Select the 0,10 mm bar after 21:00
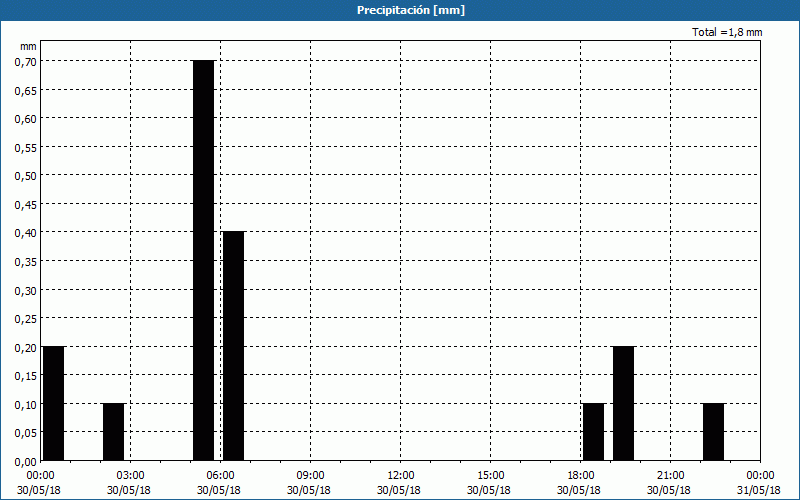Viewport: 800px width, 500px height. pos(713,432)
